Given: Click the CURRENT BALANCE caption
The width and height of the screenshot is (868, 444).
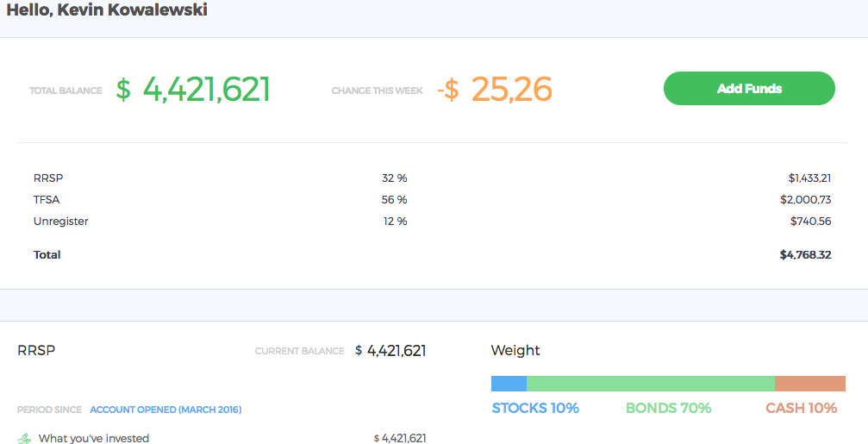Looking at the screenshot, I should click(299, 351).
